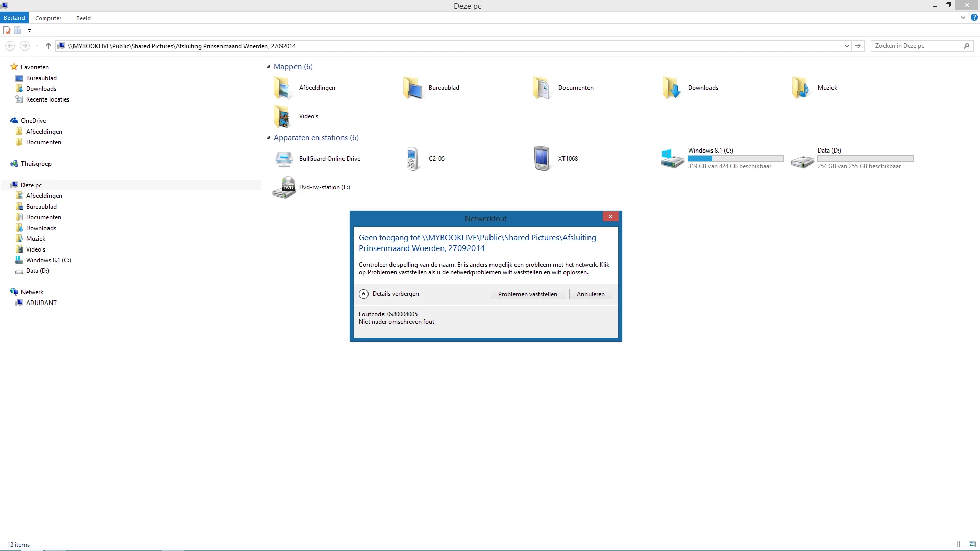Click the Problemen vaststellen button
Viewport: 980px width, 551px height.
(527, 294)
